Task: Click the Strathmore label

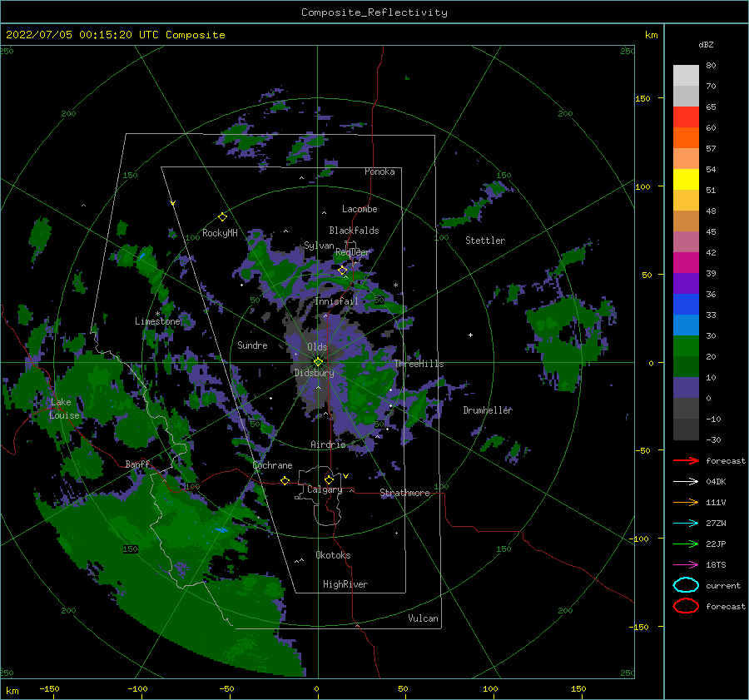Action: pyautogui.click(x=404, y=493)
